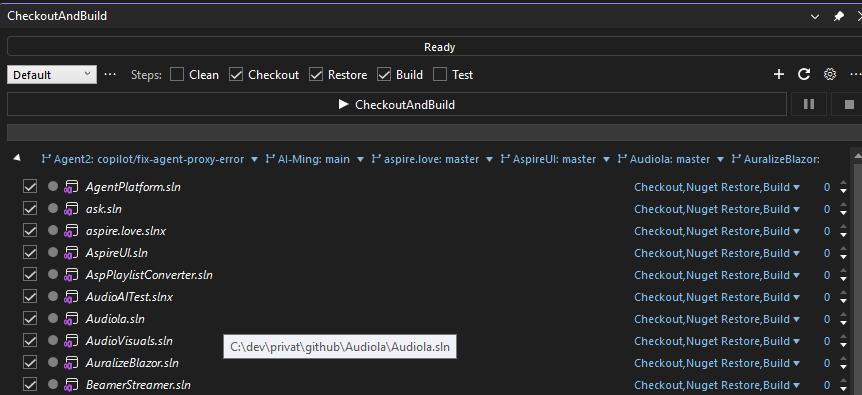Enable the Clean step checkbox
This screenshot has height=395, width=862.
tap(177, 75)
